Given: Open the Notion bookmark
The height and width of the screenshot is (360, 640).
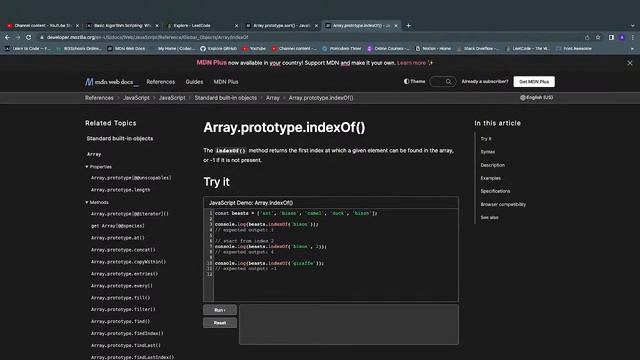Looking at the screenshot, I should tap(433, 48).
